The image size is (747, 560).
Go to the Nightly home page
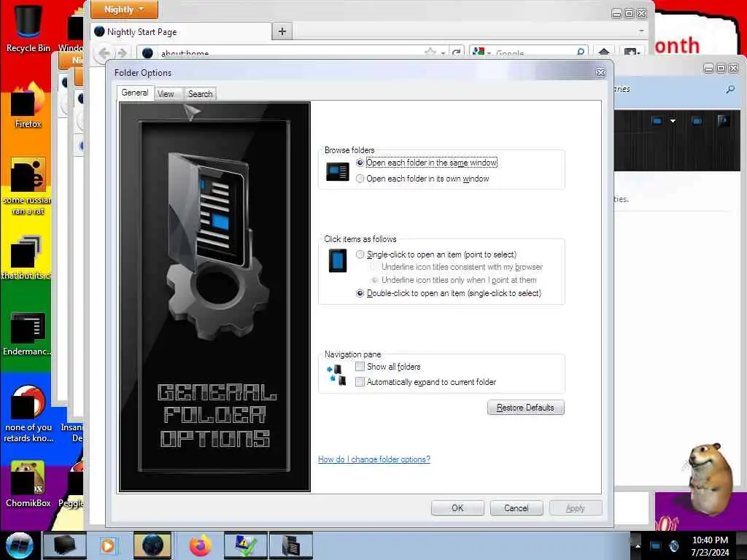tap(603, 52)
